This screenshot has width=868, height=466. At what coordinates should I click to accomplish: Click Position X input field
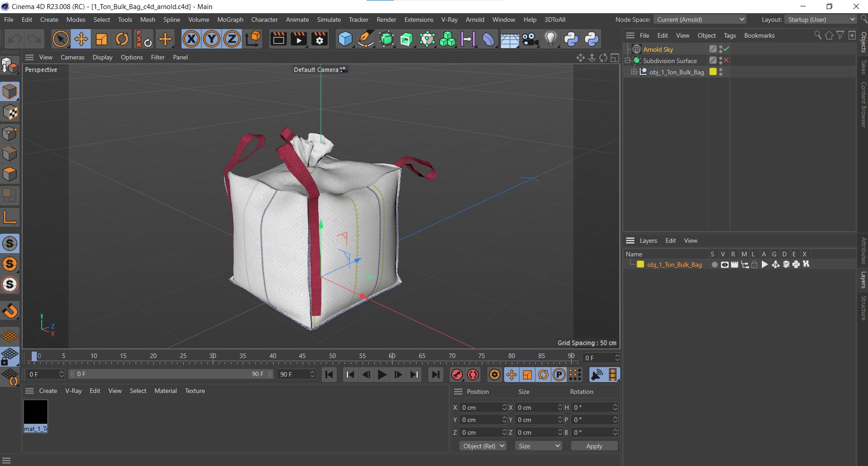pyautogui.click(x=482, y=407)
